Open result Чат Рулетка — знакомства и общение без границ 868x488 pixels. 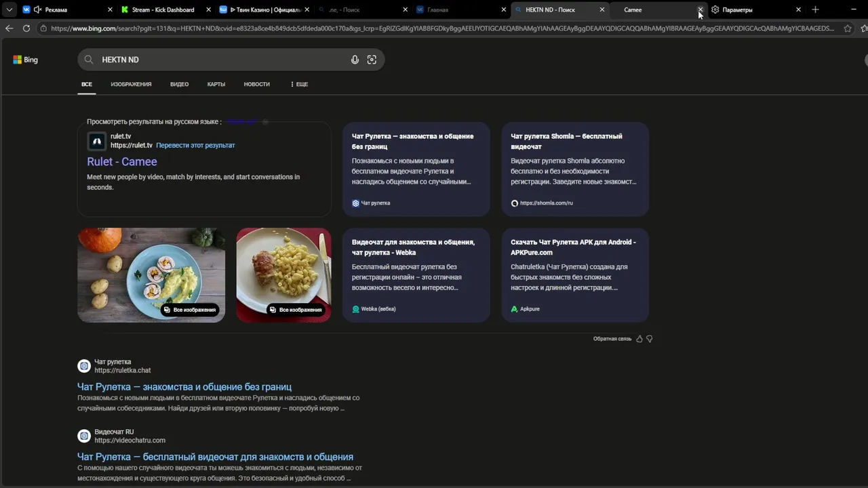click(184, 387)
